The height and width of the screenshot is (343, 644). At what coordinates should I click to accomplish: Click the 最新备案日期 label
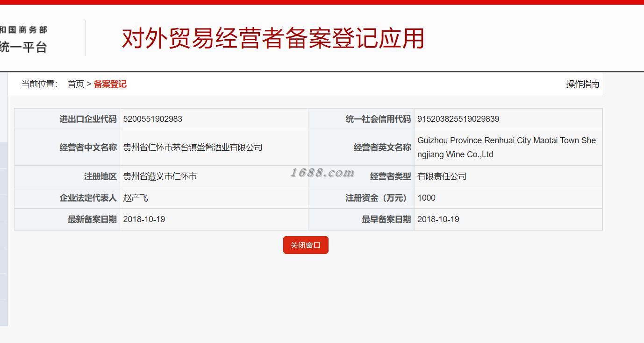pyautogui.click(x=92, y=219)
